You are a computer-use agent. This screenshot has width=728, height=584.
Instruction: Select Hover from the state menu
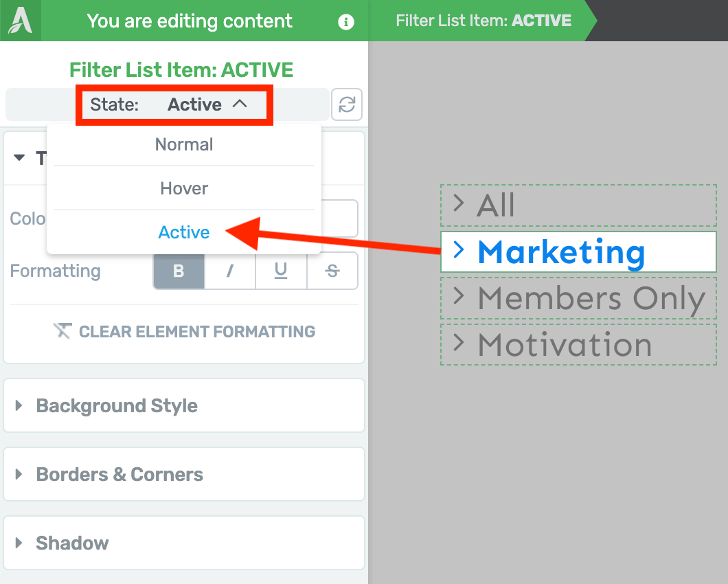pyautogui.click(x=183, y=188)
